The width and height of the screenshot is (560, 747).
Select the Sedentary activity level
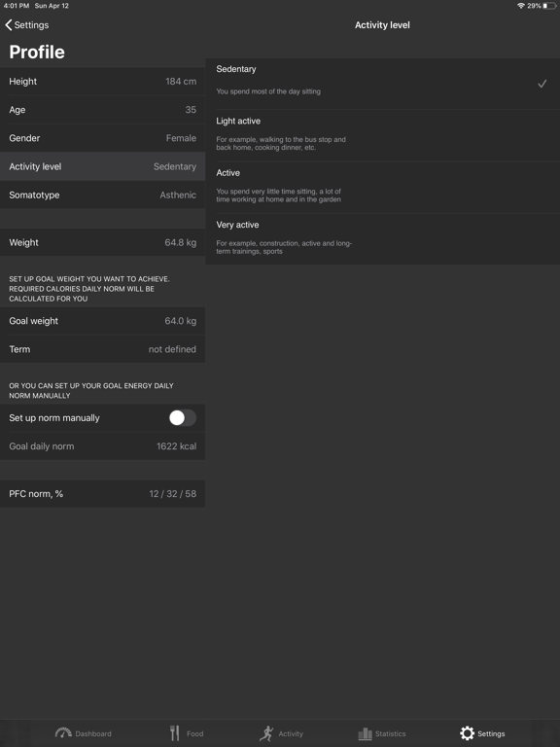[x=382, y=84]
